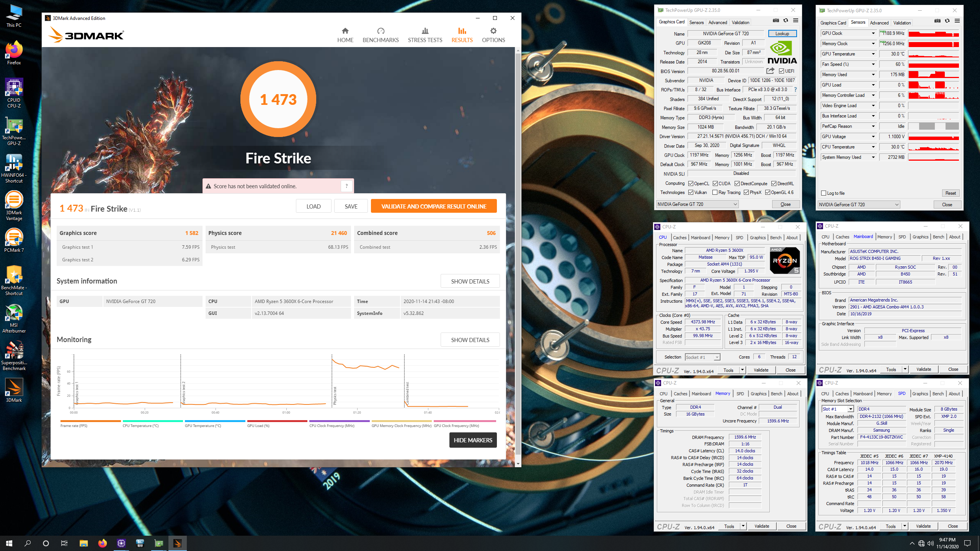Switch to Graphics tab in CPU-Z Memory window
The width and height of the screenshot is (980, 551).
[x=758, y=394]
